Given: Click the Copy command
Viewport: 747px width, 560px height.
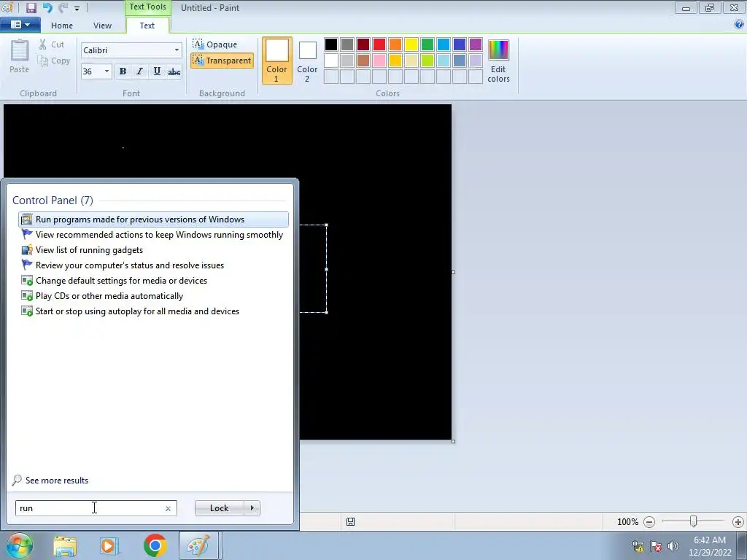Looking at the screenshot, I should point(54,61).
